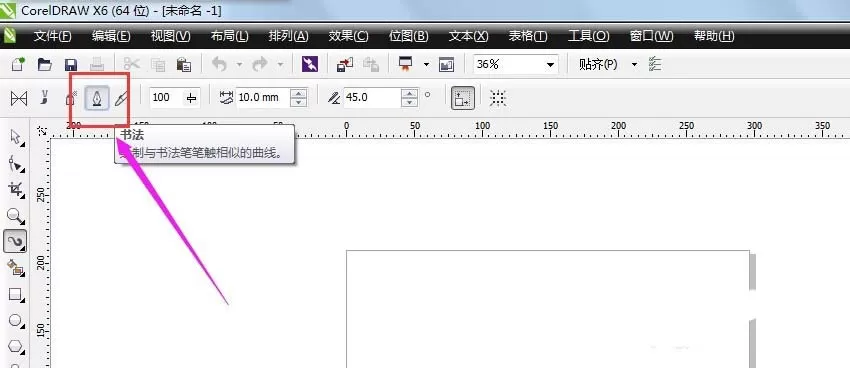Open the undo history dropdown arrow
This screenshot has width=850, height=368.
239,65
